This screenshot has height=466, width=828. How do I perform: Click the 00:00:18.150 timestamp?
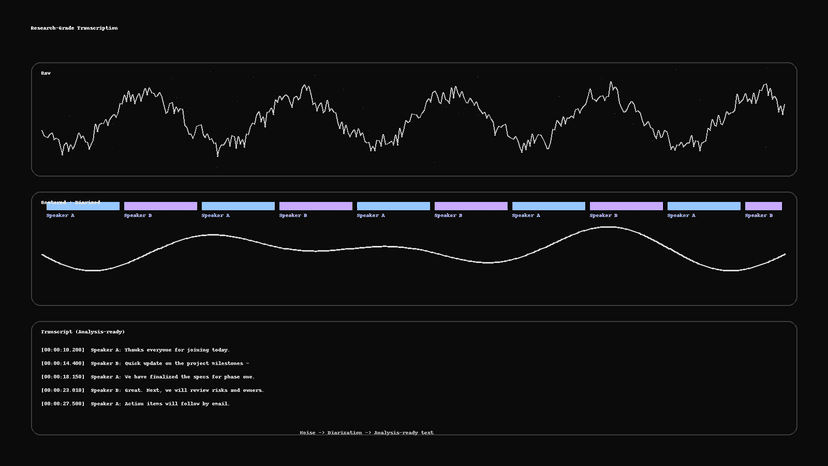pos(62,377)
